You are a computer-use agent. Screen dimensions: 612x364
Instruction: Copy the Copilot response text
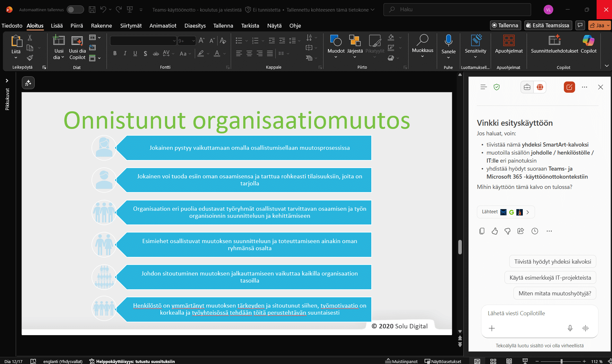482,231
